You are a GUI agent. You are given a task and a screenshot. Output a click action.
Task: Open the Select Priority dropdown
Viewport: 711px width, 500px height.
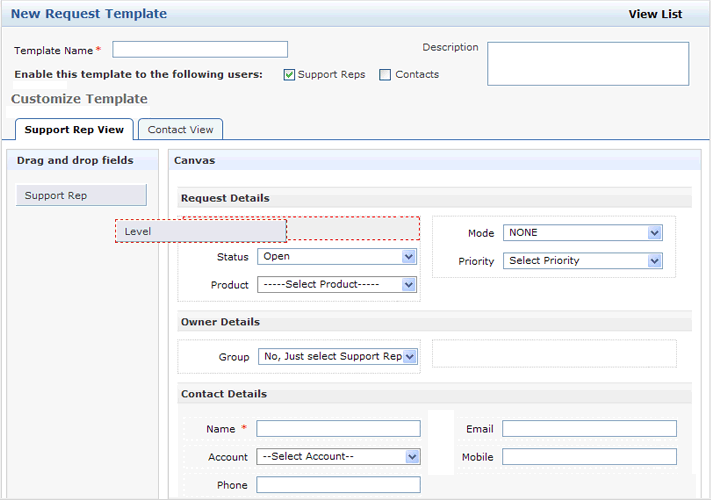(x=583, y=261)
